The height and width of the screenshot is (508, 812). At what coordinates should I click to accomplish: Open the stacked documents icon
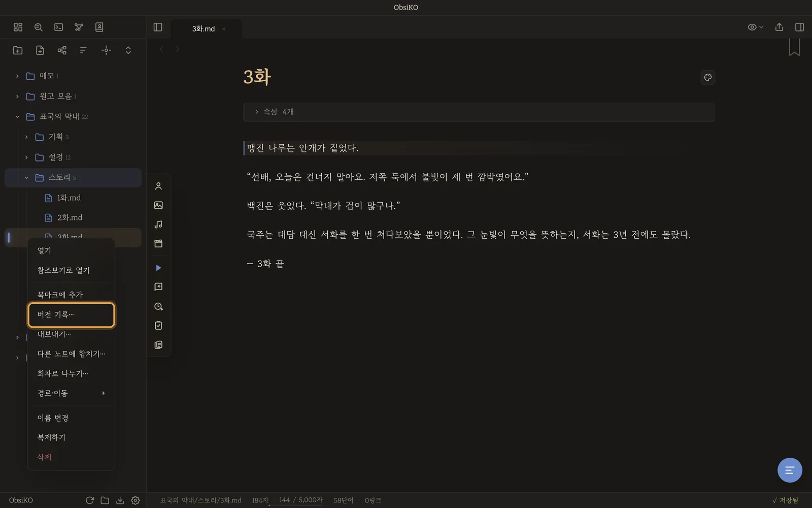coord(158,345)
